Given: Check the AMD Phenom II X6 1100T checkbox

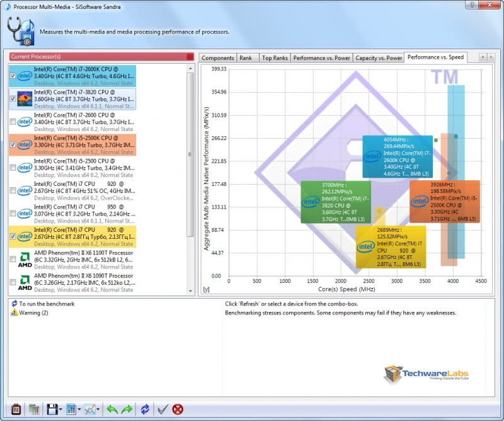Looking at the screenshot, I should [13, 259].
